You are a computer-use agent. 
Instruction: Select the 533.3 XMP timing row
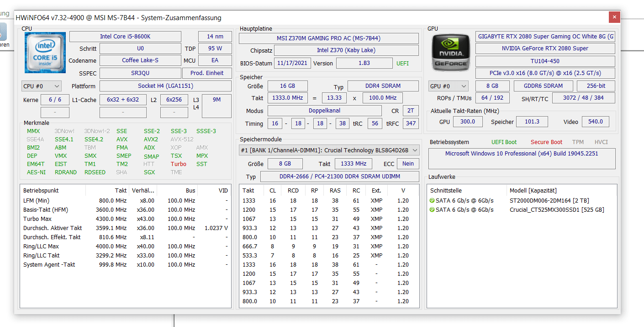pyautogui.click(x=329, y=256)
